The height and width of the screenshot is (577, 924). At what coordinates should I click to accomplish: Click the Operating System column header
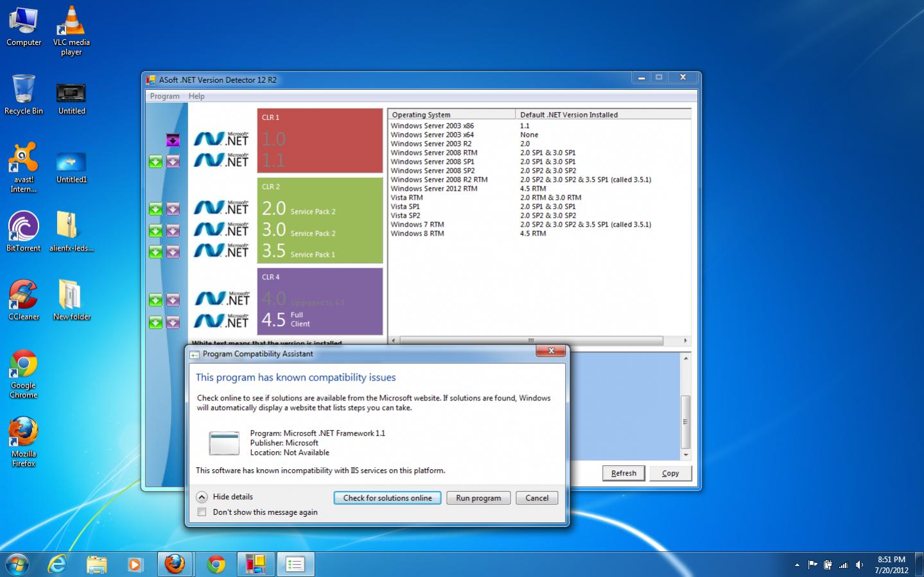451,114
